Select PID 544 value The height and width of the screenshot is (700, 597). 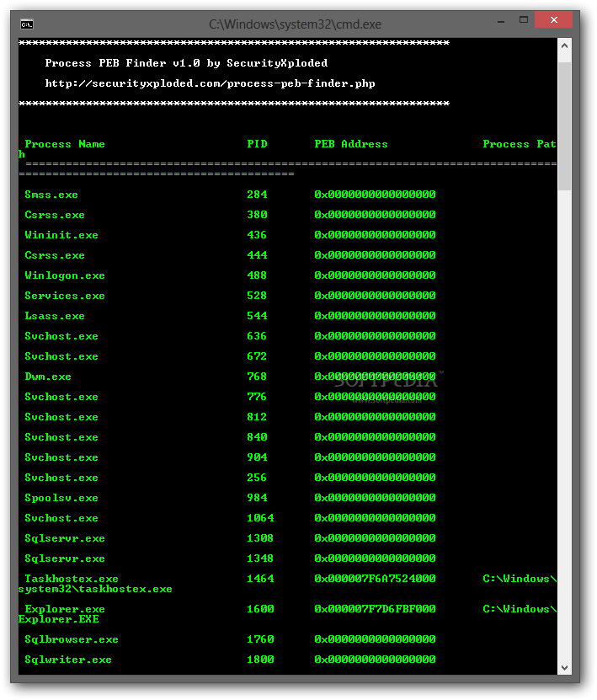click(x=258, y=316)
